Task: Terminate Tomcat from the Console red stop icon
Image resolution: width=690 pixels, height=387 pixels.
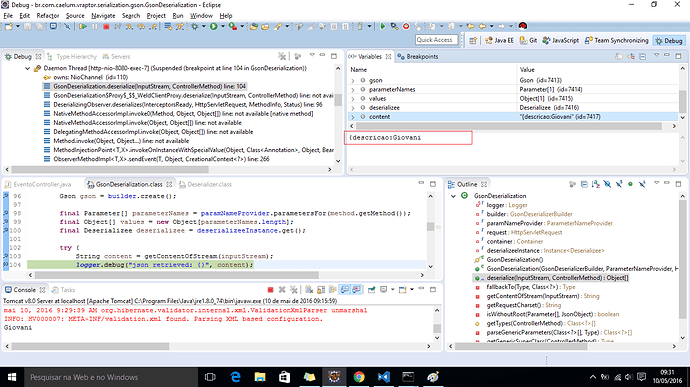Action: pyautogui.click(x=271, y=290)
